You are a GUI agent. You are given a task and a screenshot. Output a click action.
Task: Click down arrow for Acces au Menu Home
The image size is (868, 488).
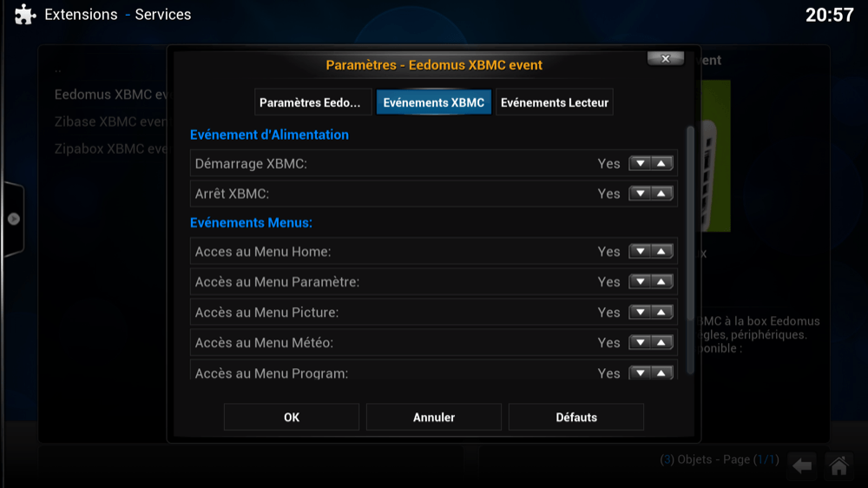click(x=640, y=252)
